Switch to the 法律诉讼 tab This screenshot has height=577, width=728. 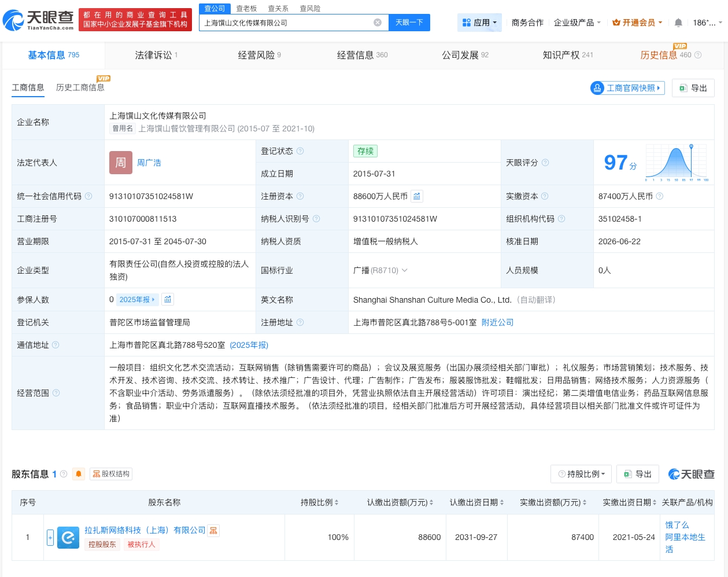[156, 55]
